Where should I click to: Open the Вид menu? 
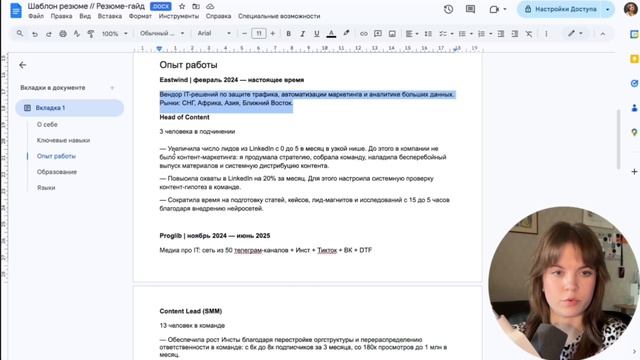click(85, 16)
